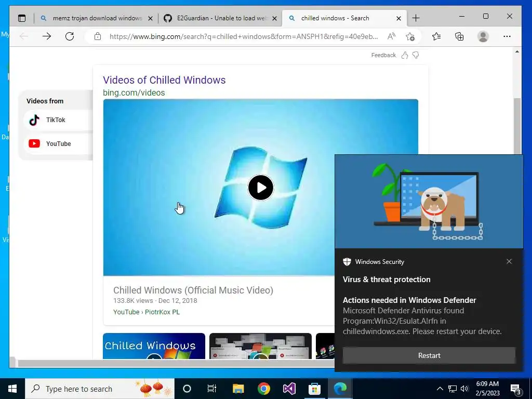This screenshot has height=399, width=532.
Task: Show hidden system tray icons
Action: [440, 389]
